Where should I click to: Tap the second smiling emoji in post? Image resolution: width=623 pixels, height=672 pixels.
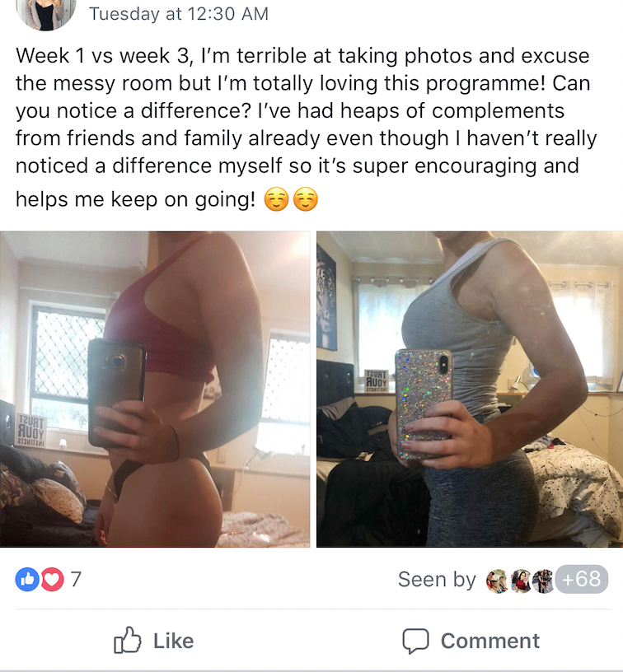[305, 199]
